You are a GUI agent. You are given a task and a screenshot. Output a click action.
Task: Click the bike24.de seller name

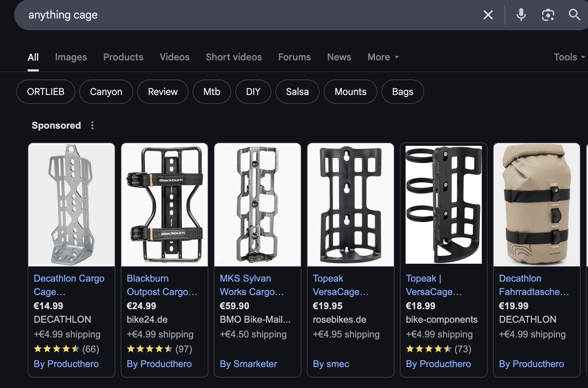coord(147,319)
